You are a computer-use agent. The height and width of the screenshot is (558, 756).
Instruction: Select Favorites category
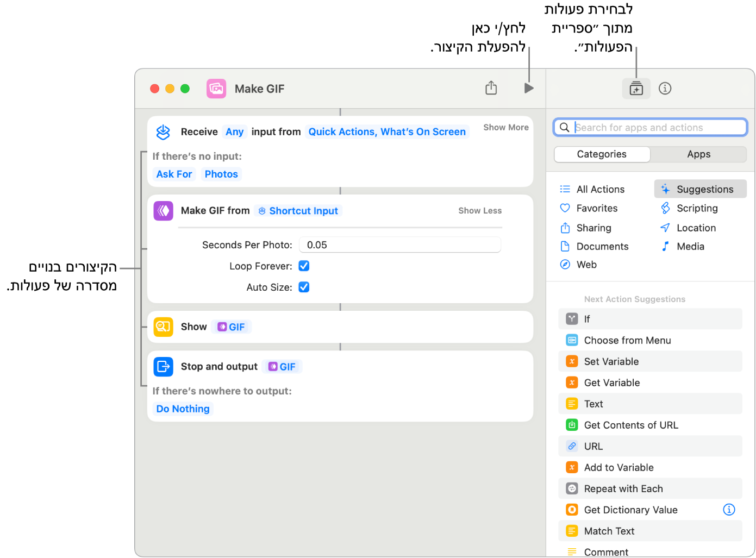click(x=589, y=208)
